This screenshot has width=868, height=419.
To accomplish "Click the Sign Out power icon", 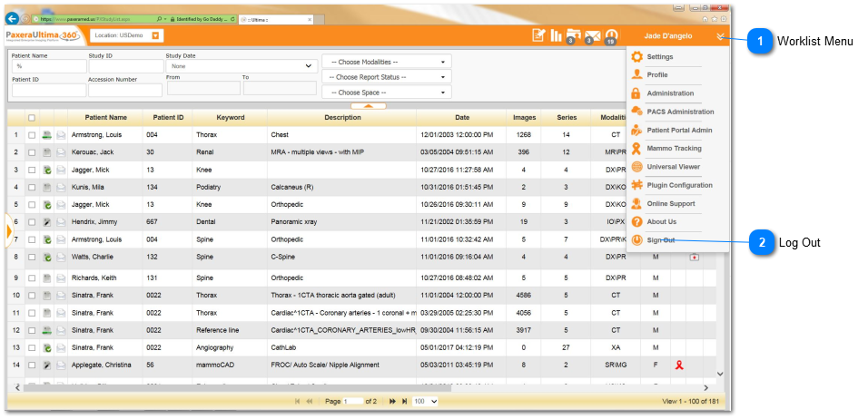I will pyautogui.click(x=637, y=240).
